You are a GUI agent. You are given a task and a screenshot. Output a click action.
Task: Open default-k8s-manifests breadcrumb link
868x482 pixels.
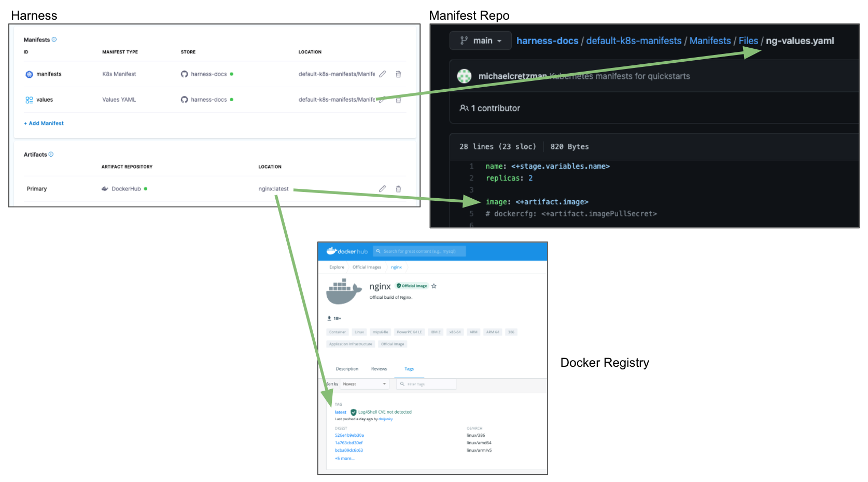click(634, 40)
